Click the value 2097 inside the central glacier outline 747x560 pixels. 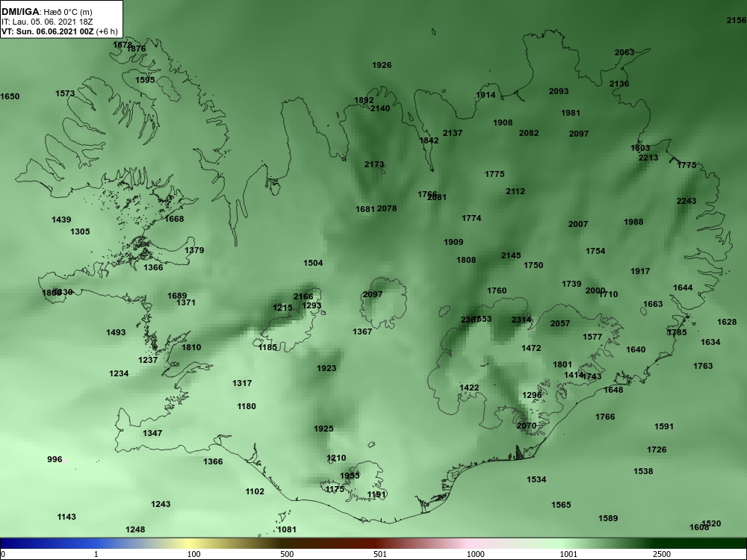click(373, 294)
